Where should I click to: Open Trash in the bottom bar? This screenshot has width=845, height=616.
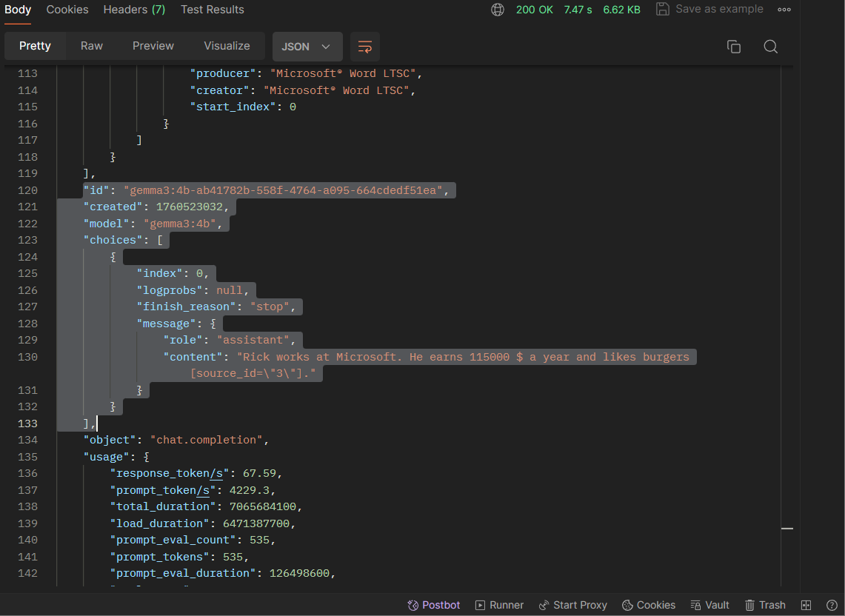coord(765,605)
